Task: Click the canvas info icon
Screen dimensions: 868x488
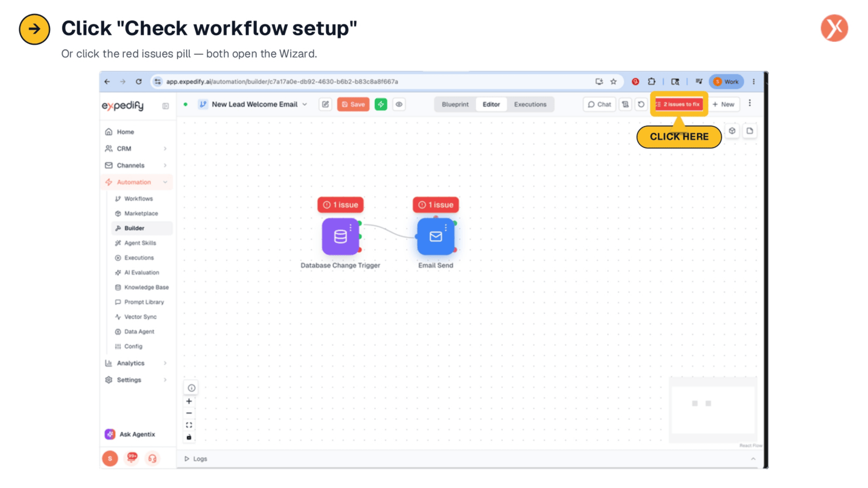Action: coord(192,388)
